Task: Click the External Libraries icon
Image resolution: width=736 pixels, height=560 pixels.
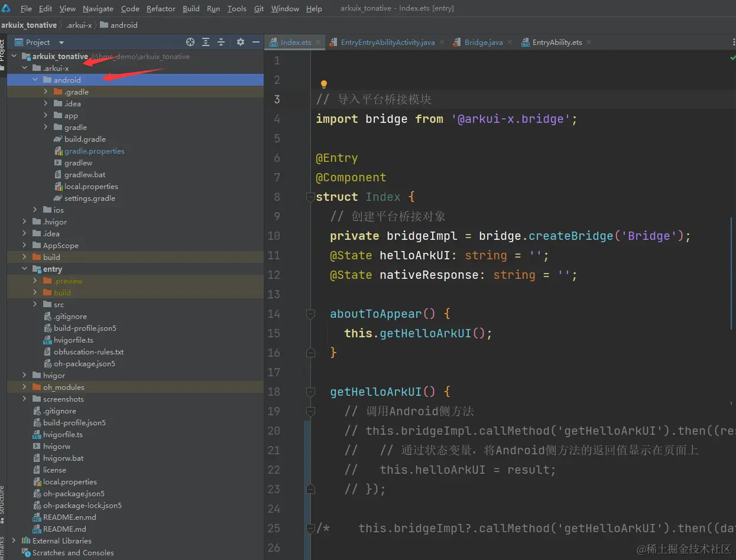Action: (26, 541)
